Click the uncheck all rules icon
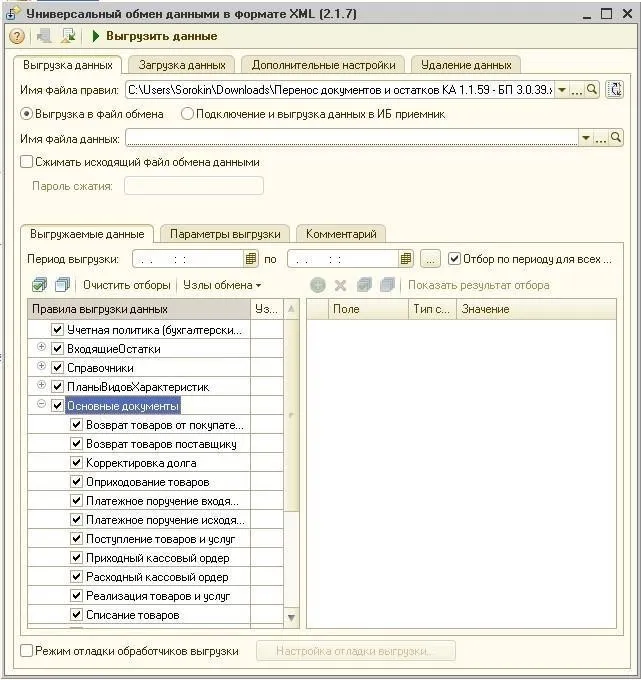641x680 pixels. coord(63,285)
